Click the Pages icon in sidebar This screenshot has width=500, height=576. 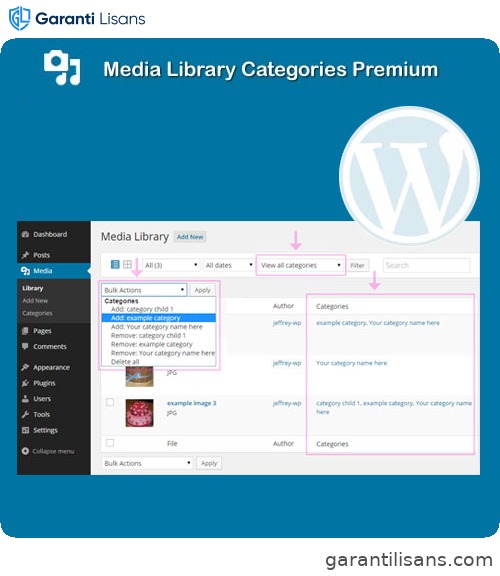(x=25, y=331)
